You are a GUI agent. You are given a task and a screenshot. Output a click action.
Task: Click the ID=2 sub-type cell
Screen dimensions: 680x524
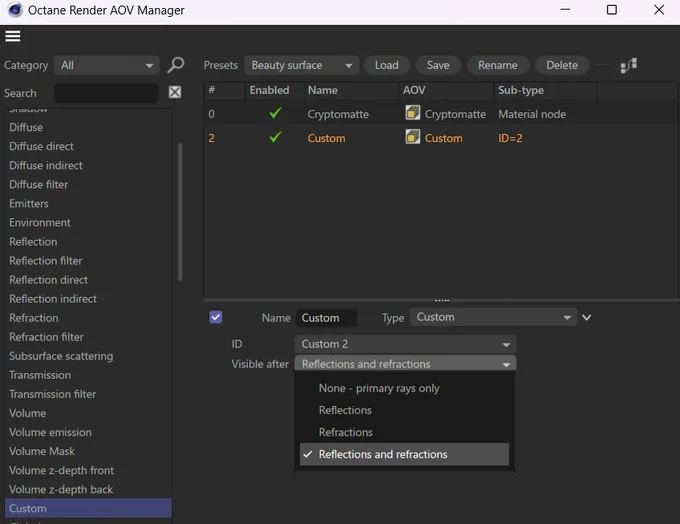click(x=510, y=138)
